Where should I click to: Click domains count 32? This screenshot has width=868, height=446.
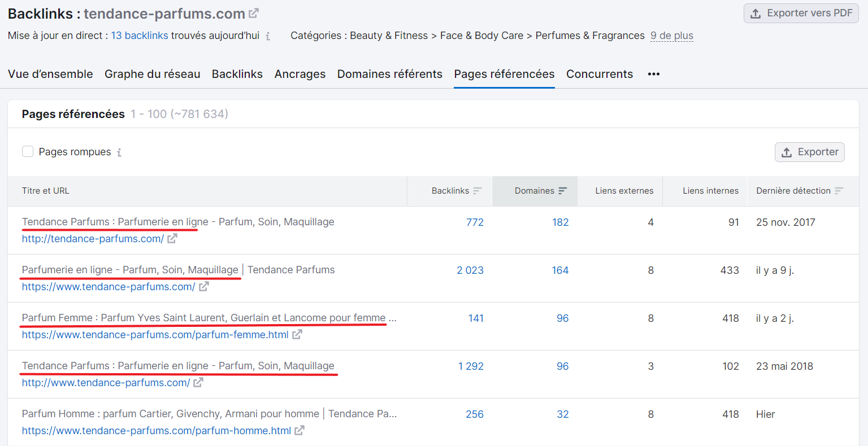pos(563,414)
